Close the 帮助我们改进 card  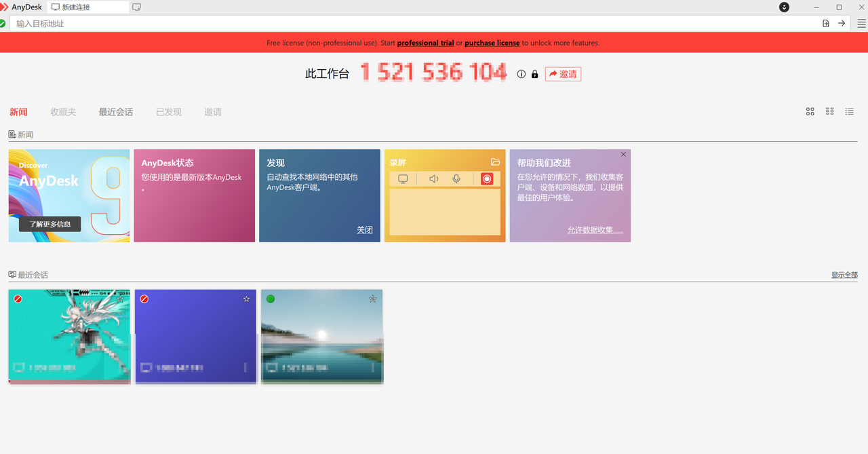coord(623,155)
